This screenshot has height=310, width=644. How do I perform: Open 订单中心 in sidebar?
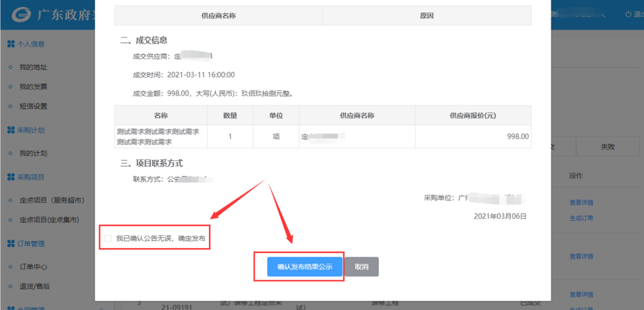(33, 267)
